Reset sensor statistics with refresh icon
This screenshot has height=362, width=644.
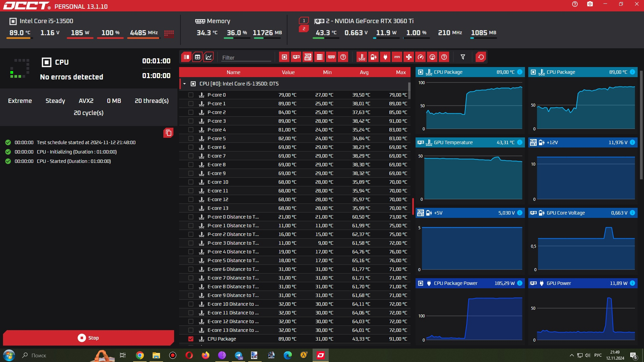481,57
